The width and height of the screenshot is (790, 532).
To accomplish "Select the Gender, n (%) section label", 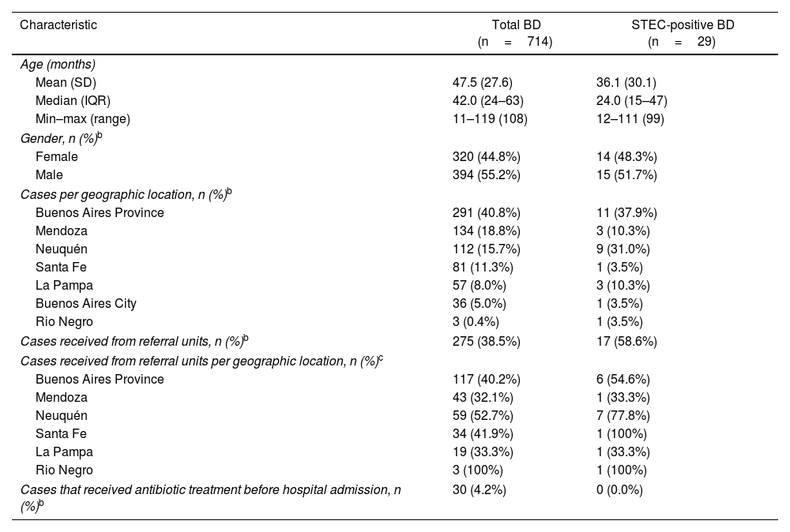I will (x=60, y=138).
